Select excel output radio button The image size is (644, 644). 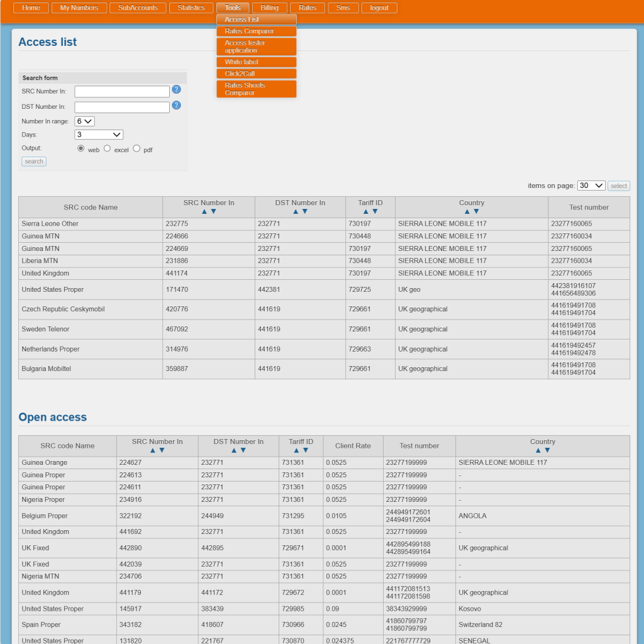point(107,148)
